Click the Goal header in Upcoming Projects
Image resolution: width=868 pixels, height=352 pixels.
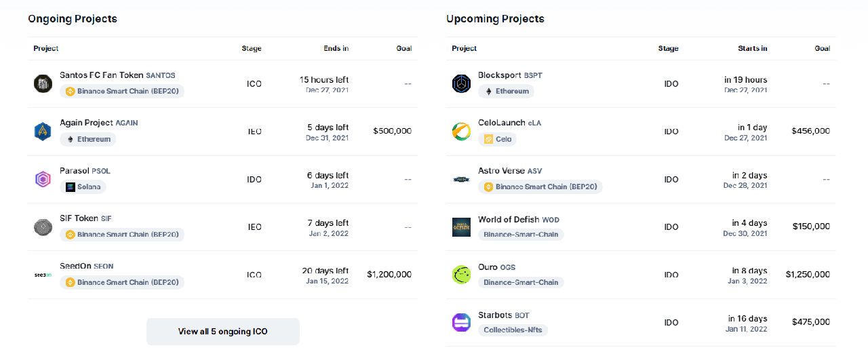(x=823, y=48)
